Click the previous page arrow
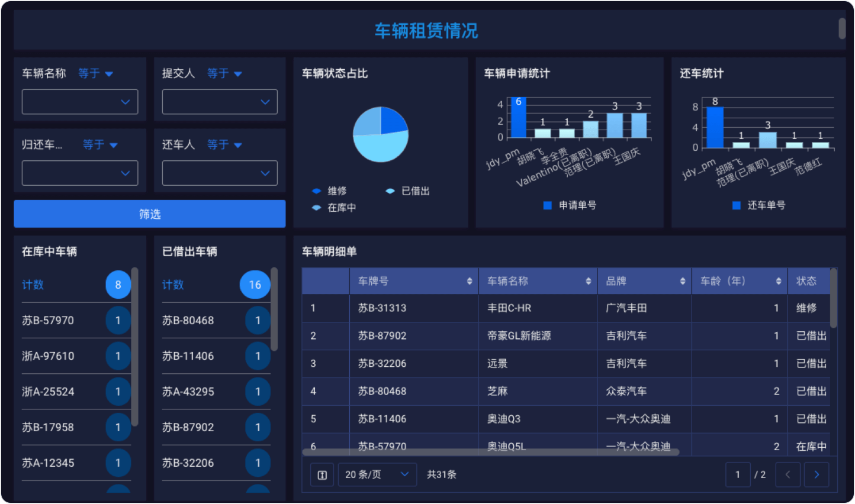The width and height of the screenshot is (855, 504). coord(787,474)
